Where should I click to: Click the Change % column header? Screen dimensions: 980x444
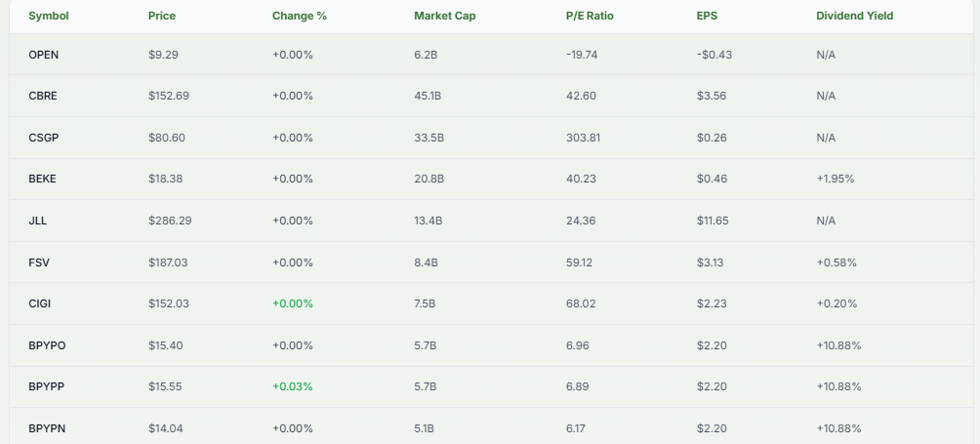299,16
